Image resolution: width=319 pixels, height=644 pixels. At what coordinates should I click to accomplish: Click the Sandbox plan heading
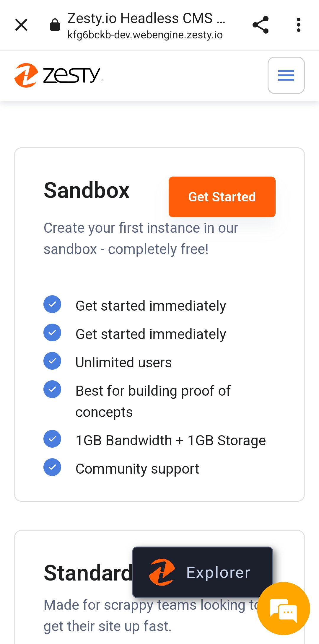pos(87,191)
